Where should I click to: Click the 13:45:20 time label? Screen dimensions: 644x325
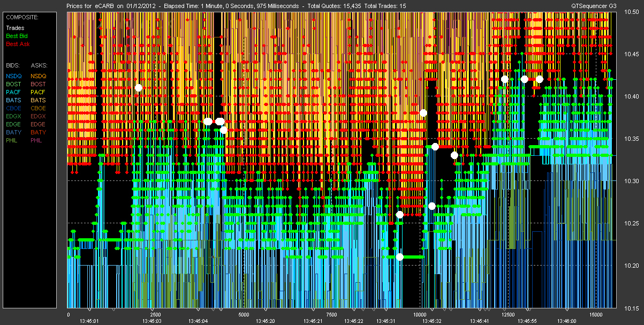point(267,321)
